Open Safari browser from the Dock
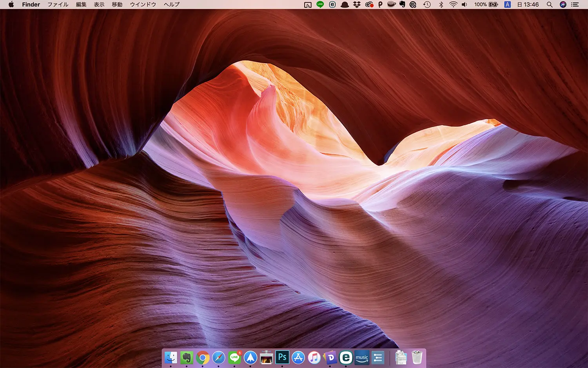The width and height of the screenshot is (588, 368). (219, 357)
